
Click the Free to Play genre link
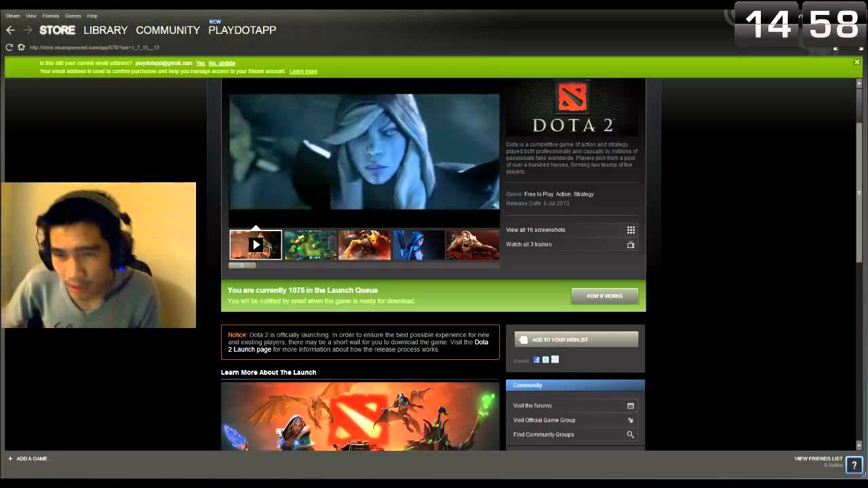point(538,195)
